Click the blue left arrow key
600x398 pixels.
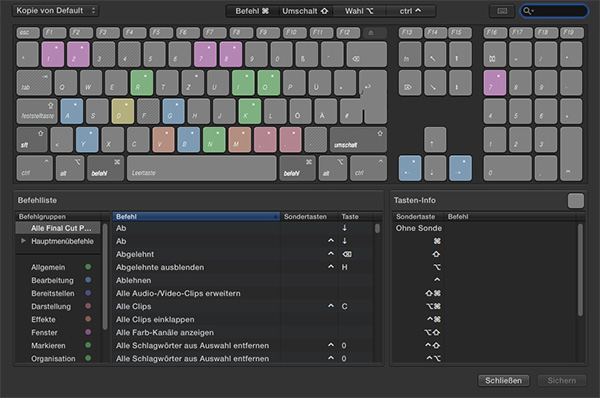tap(410, 168)
